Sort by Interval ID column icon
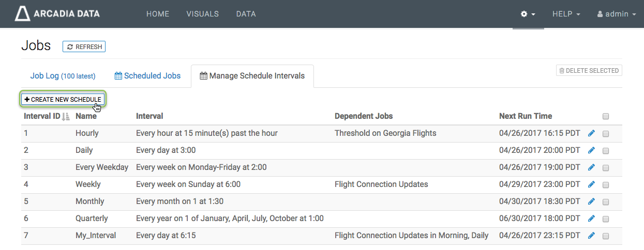This screenshot has height=250, width=644. pos(66,117)
